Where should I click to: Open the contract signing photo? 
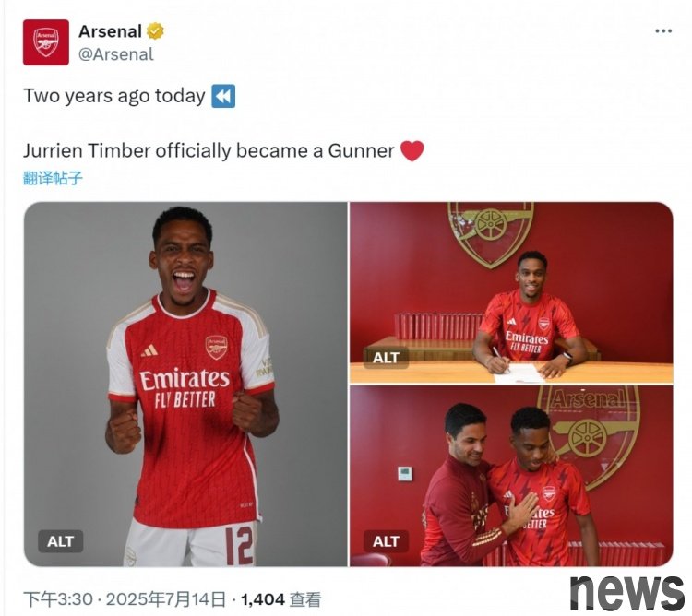tap(511, 293)
